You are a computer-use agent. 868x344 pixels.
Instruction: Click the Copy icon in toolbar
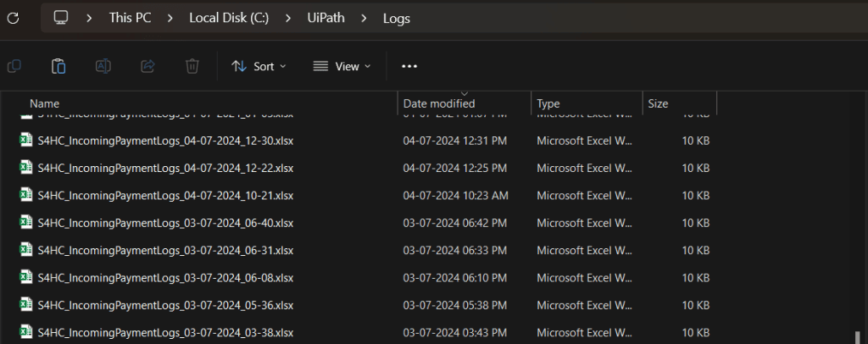(14, 66)
